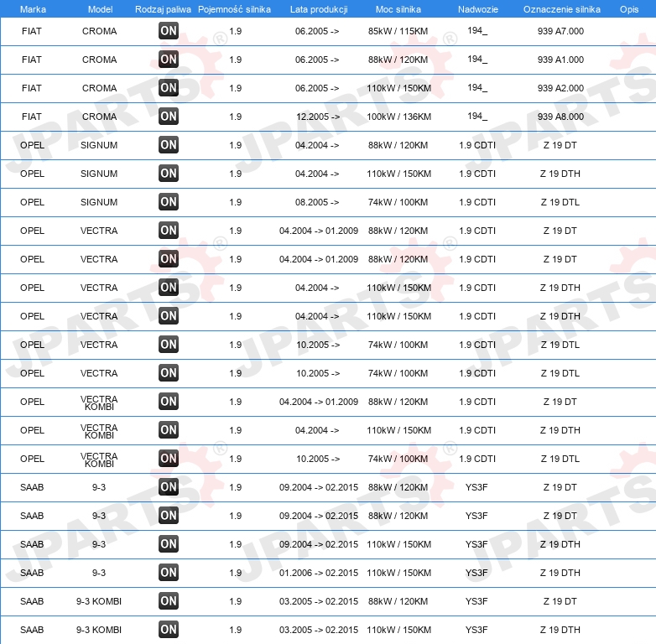Click ON badge in 9-3 KOMBI Z 19 DTH row

pyautogui.click(x=169, y=630)
